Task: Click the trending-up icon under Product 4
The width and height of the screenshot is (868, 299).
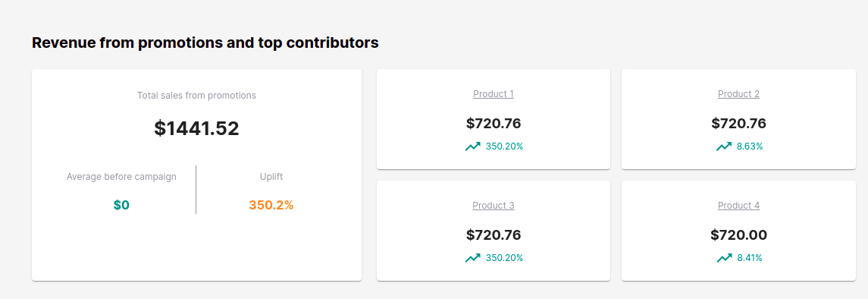Action: 724,258
